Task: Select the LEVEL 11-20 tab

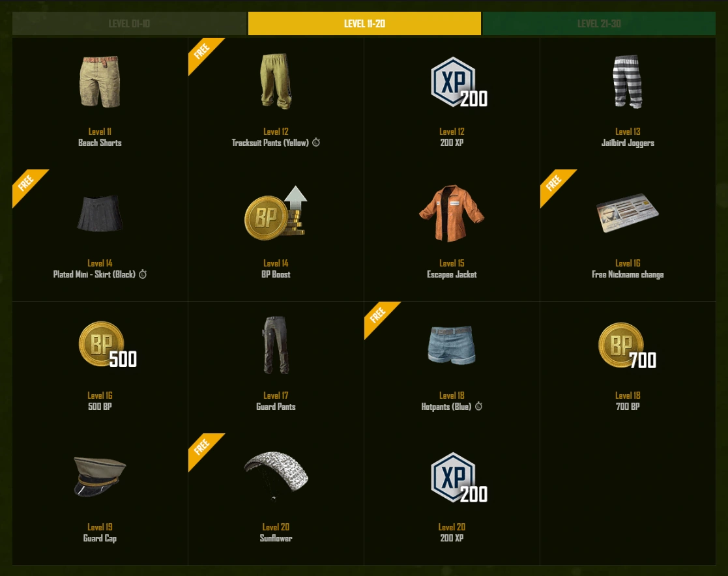Action: click(x=364, y=23)
